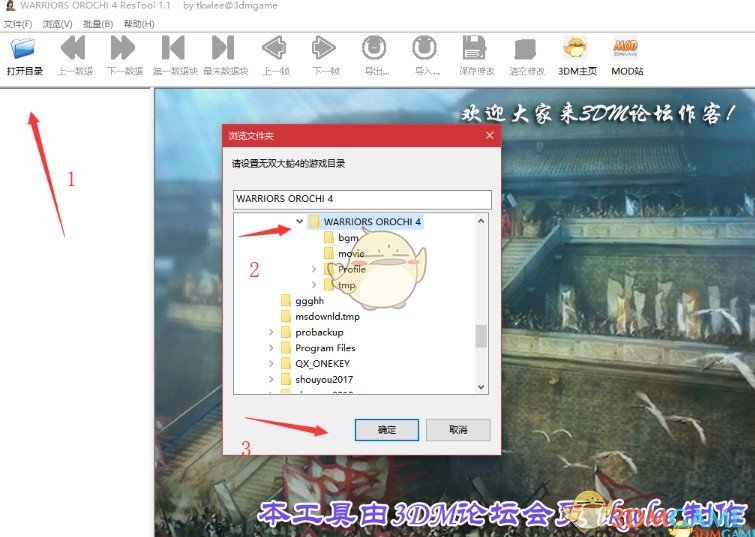The width and height of the screenshot is (755, 537).
Task: Select the WARRIORS OROCHI 4 folder in tree
Action: coord(365,222)
